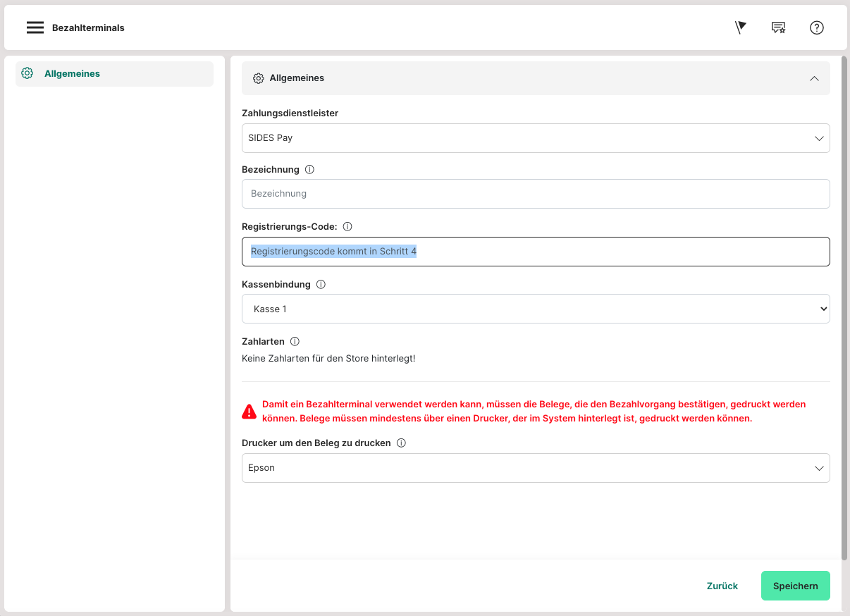Open the feedback chat icon
This screenshot has width=850, height=616.
(778, 27)
